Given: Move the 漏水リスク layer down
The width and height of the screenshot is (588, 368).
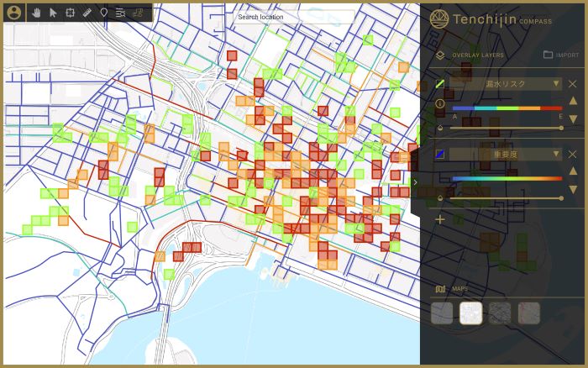Looking at the screenshot, I should 573,119.
